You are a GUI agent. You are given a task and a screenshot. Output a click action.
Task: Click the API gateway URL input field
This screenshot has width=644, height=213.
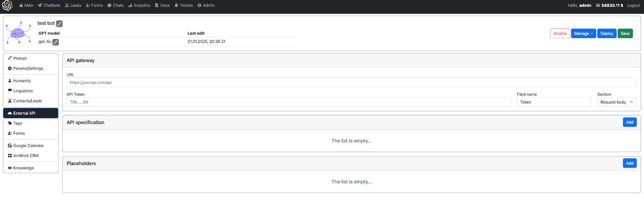[351, 82]
